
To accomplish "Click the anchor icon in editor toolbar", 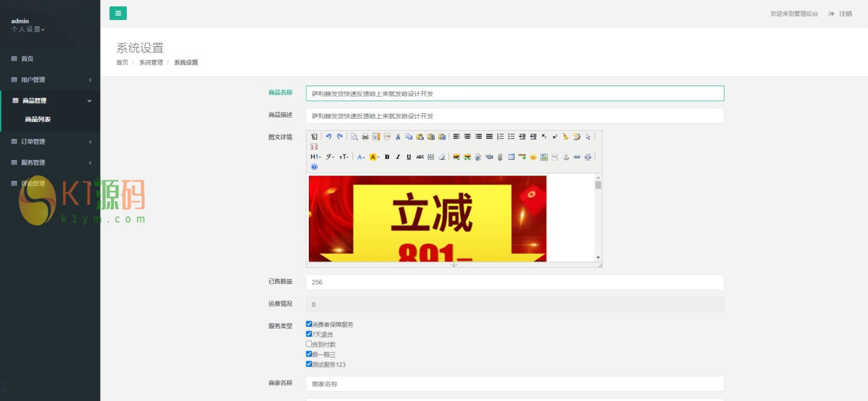I will point(565,157).
